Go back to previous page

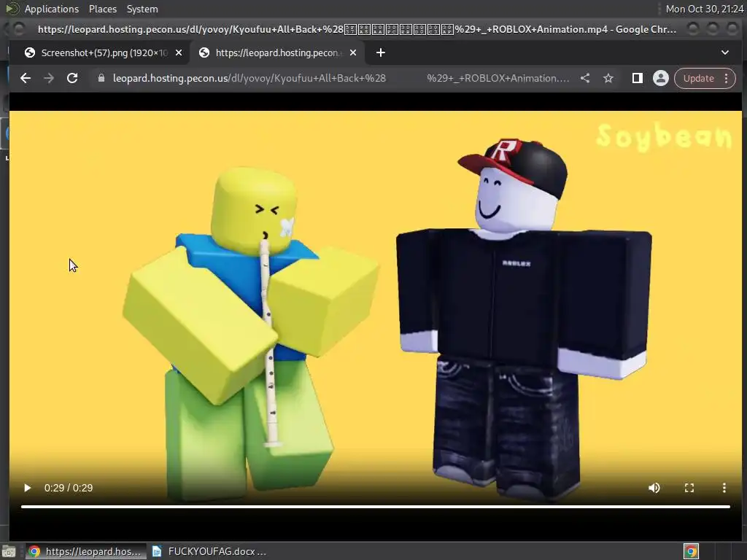pos(26,78)
